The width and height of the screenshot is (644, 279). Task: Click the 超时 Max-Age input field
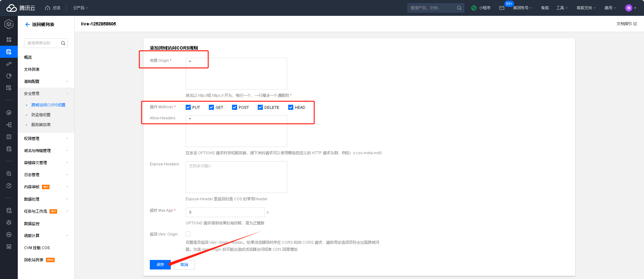(225, 212)
